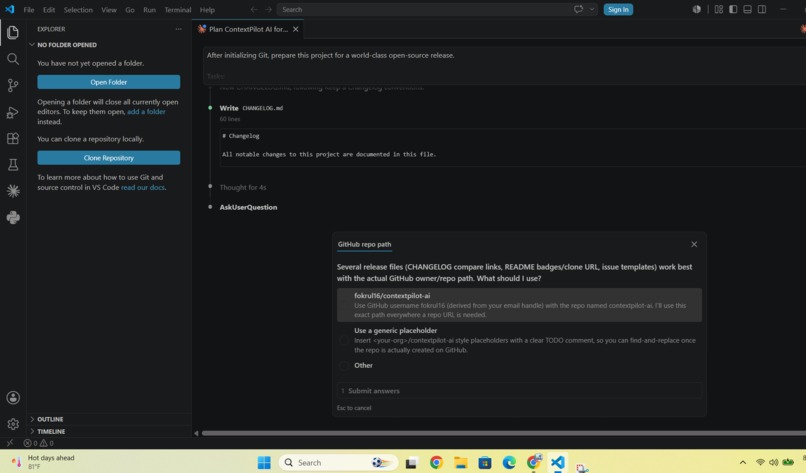Screen dimensions: 806x473
Task: Open the chat icon in title bar
Action: click(578, 9)
